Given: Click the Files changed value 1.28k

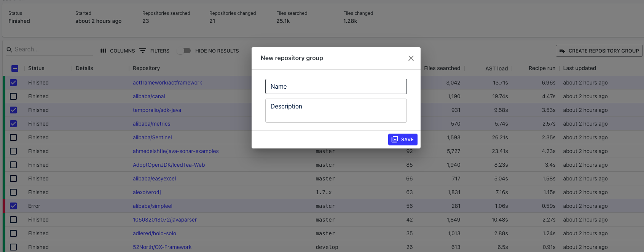Looking at the screenshot, I should click(x=350, y=21).
